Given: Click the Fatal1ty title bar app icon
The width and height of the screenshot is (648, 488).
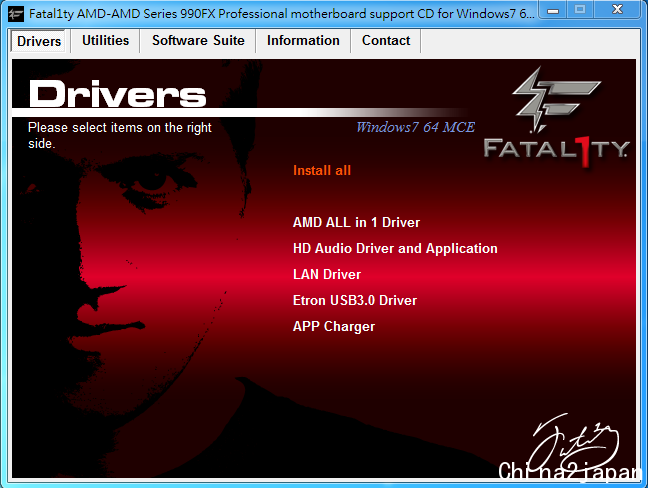Looking at the screenshot, I should [16, 14].
